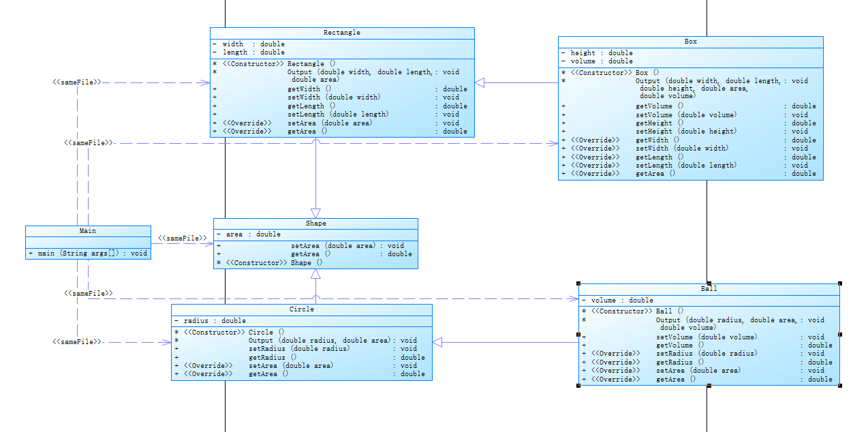Select the generalization arrowhead entering Rectangle from Box

click(480, 83)
